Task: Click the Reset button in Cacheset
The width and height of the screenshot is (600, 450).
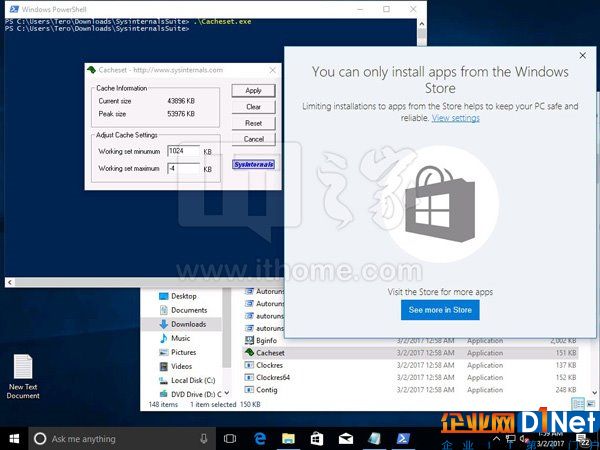Action: click(253, 123)
